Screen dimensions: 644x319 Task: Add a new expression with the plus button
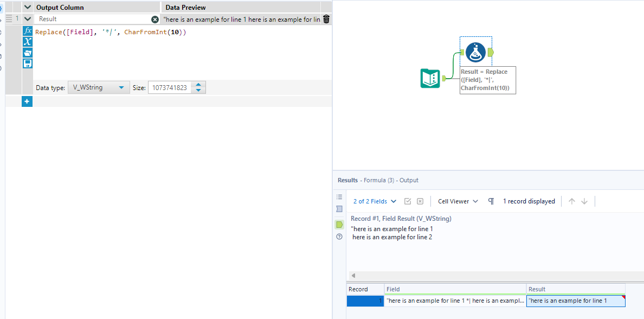tap(27, 101)
